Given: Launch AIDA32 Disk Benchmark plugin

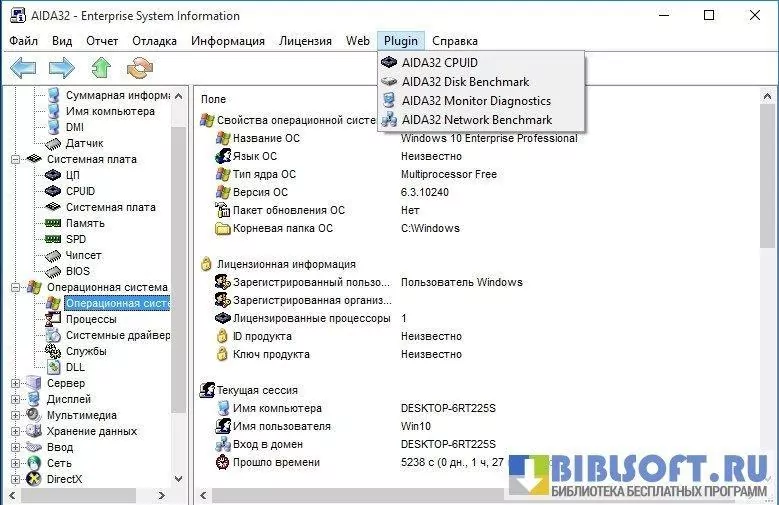Looking at the screenshot, I should [465, 81].
